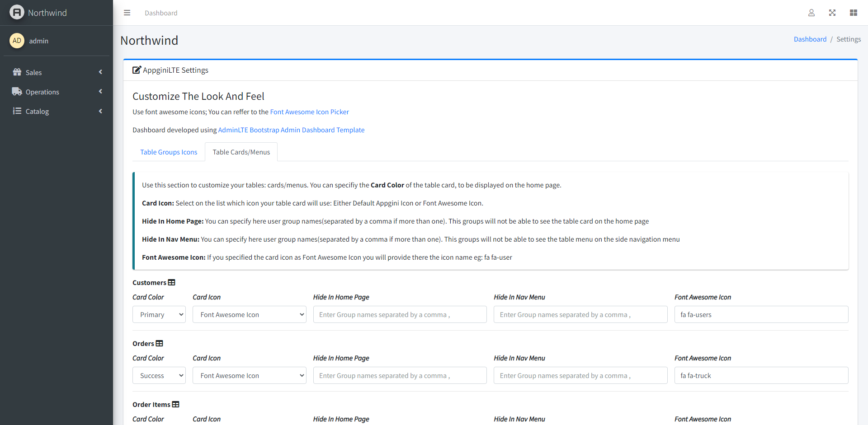Open the user profile icon top-right
This screenshot has width=868, height=425.
[x=811, y=13]
